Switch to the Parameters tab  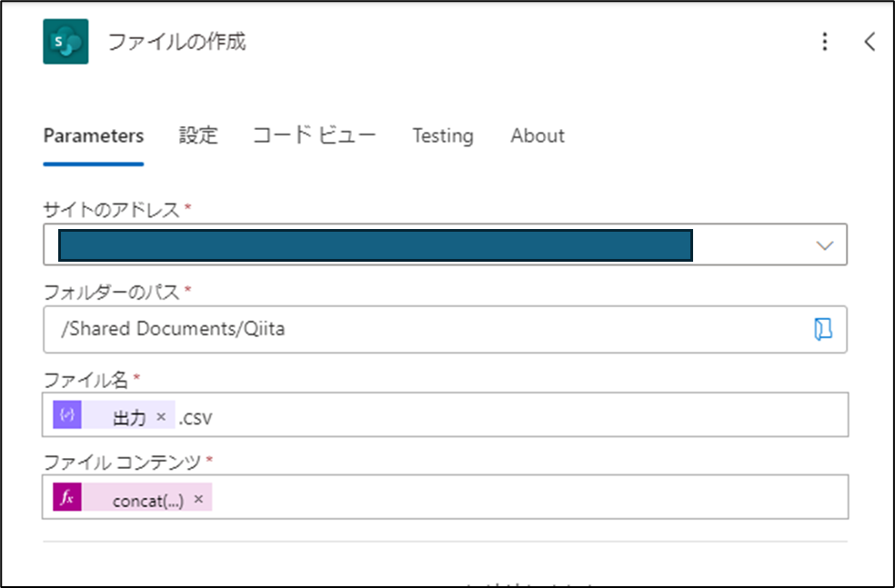94,135
